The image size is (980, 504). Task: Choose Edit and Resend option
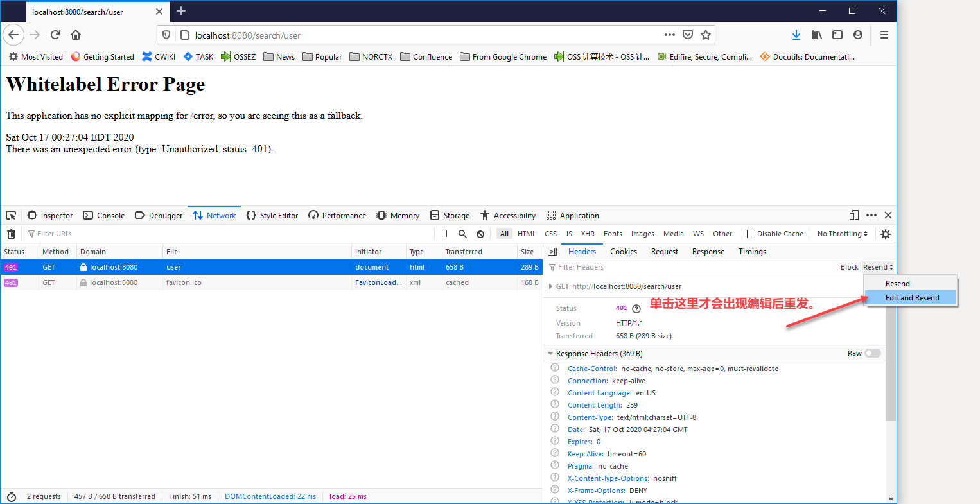point(911,298)
